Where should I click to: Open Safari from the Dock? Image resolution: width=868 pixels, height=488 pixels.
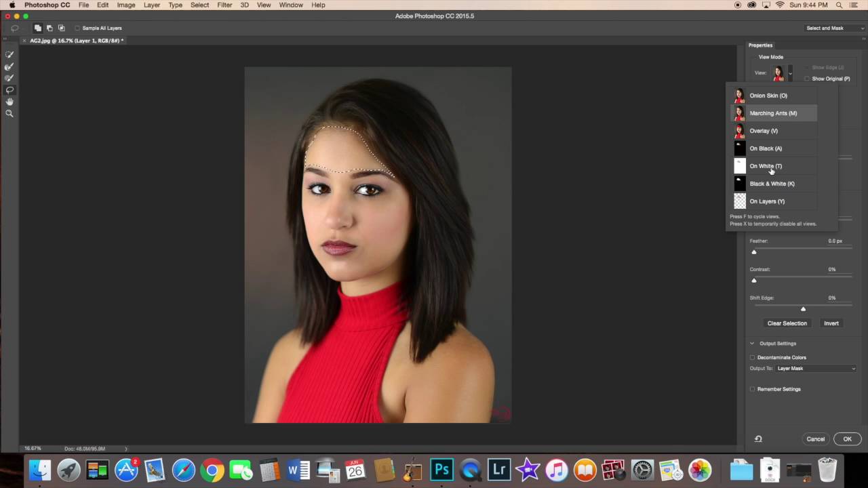184,470
